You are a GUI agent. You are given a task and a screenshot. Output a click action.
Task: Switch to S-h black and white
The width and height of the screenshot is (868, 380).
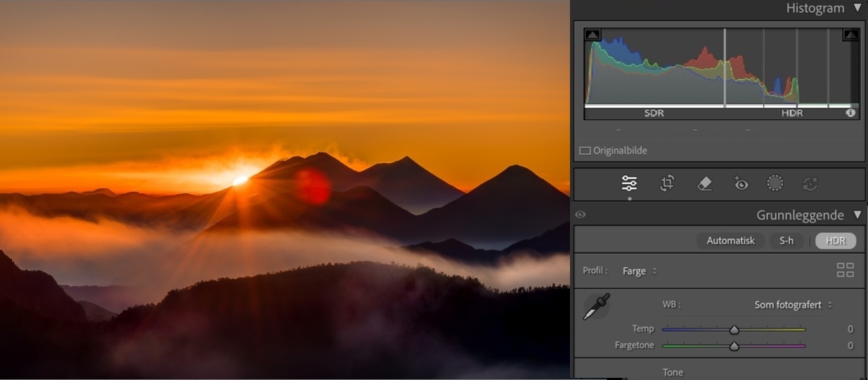pos(786,241)
